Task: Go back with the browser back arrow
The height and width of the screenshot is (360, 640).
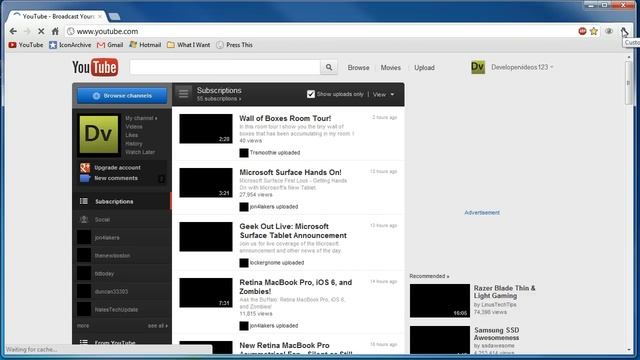Action: click(13, 31)
